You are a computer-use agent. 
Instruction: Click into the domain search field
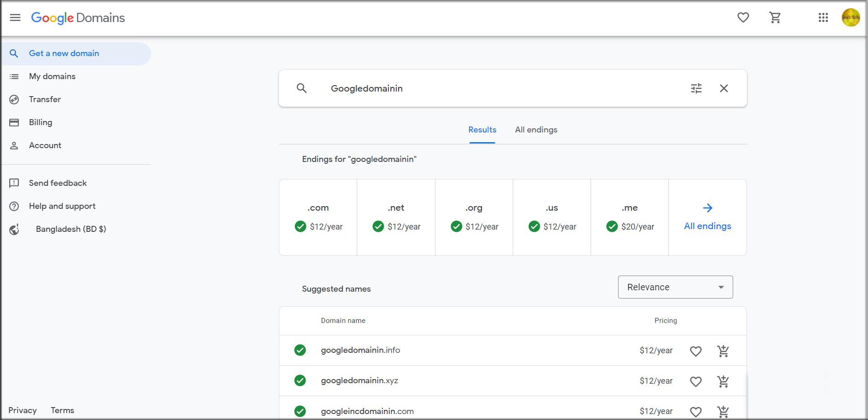click(x=497, y=88)
